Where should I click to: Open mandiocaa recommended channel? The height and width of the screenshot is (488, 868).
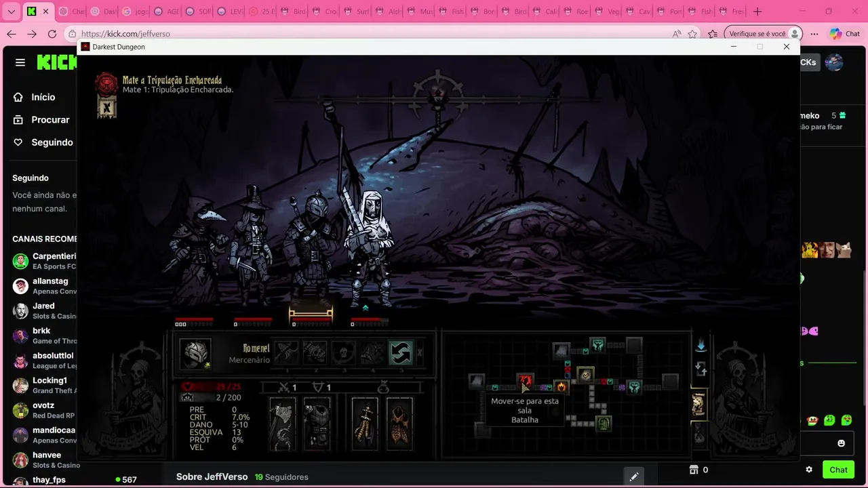pyautogui.click(x=44, y=434)
